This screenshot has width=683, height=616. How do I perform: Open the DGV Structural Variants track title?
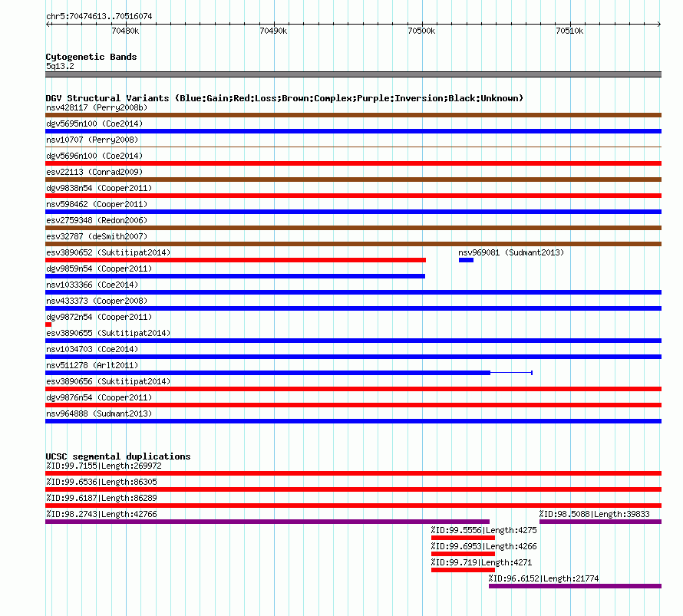coord(285,98)
